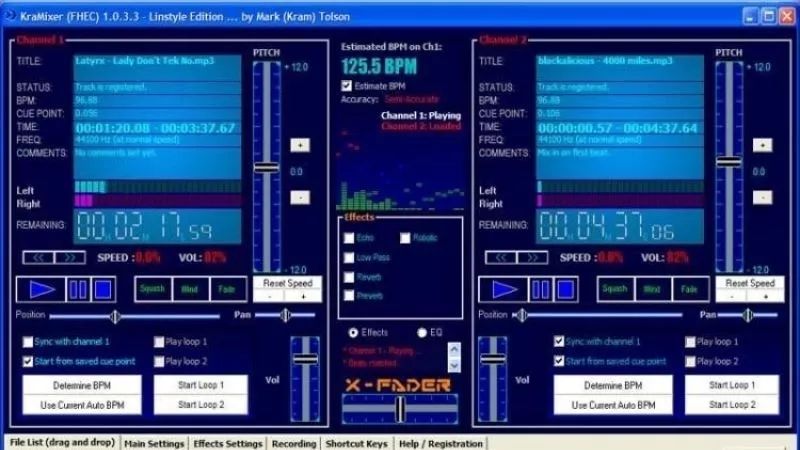Click Start Loop 2 on Channel 2
This screenshot has width=800, height=450.
732,405
